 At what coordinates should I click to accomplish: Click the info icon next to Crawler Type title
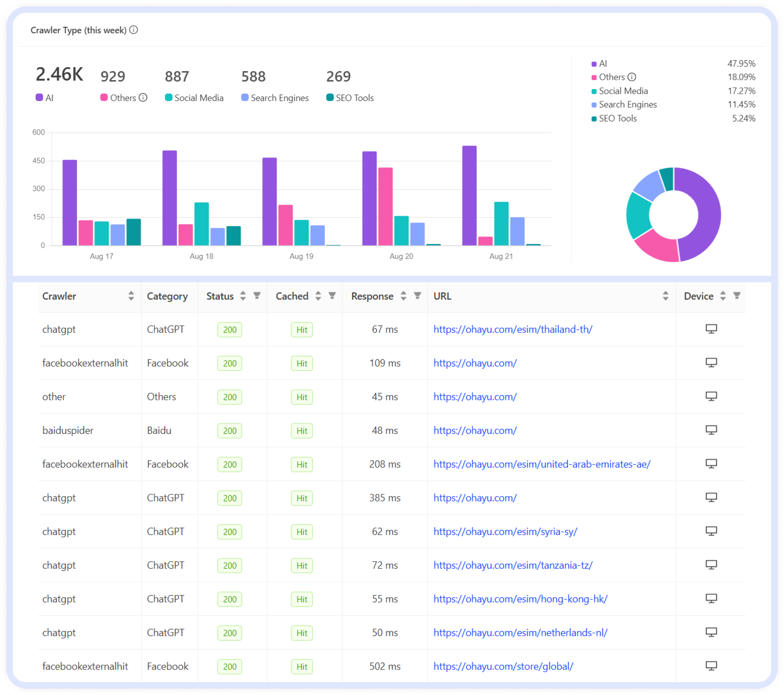tap(133, 30)
